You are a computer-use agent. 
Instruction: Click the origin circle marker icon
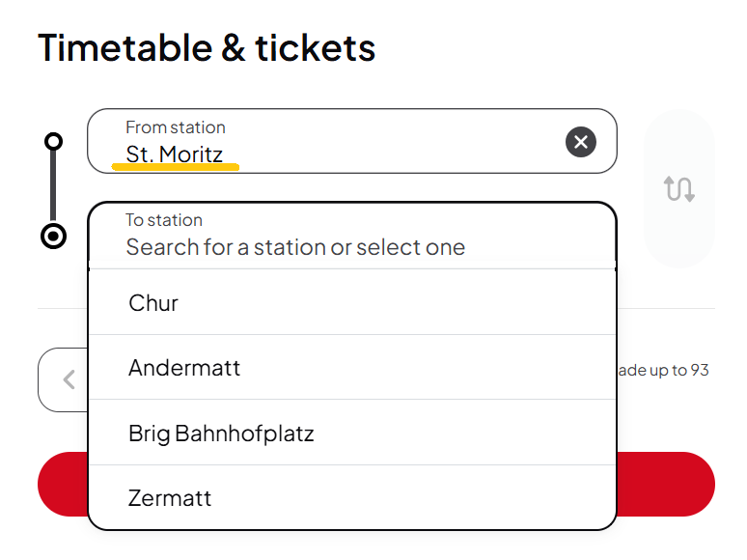click(53, 141)
